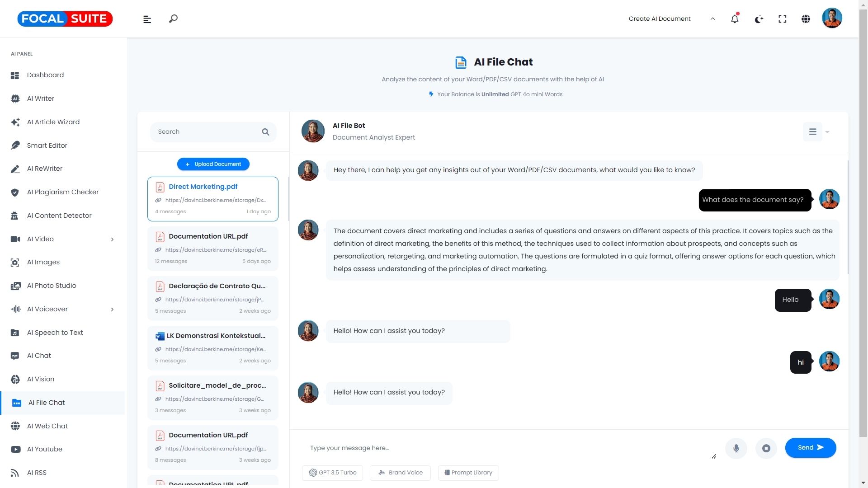Select GPT 3.5 Turbo model chip
The width and height of the screenshot is (868, 488).
point(332,473)
